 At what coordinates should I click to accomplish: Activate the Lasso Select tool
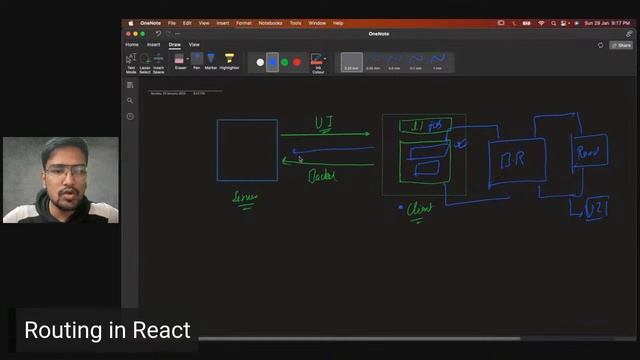pos(145,63)
